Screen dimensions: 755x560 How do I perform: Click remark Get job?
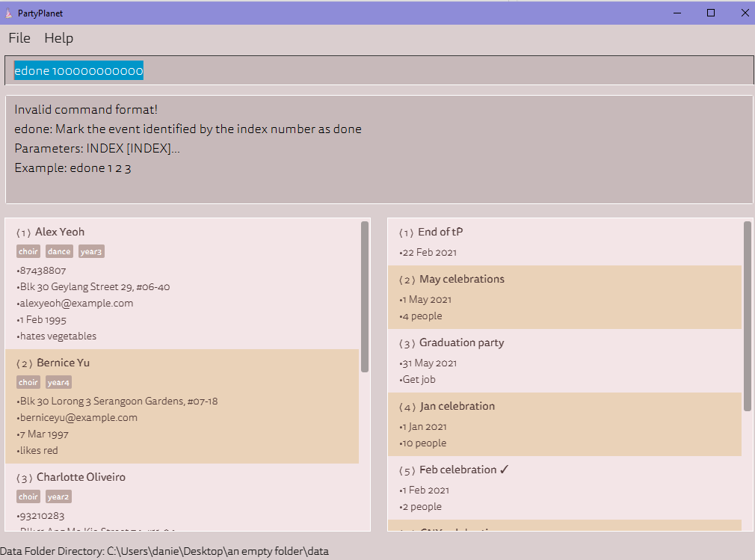point(419,379)
